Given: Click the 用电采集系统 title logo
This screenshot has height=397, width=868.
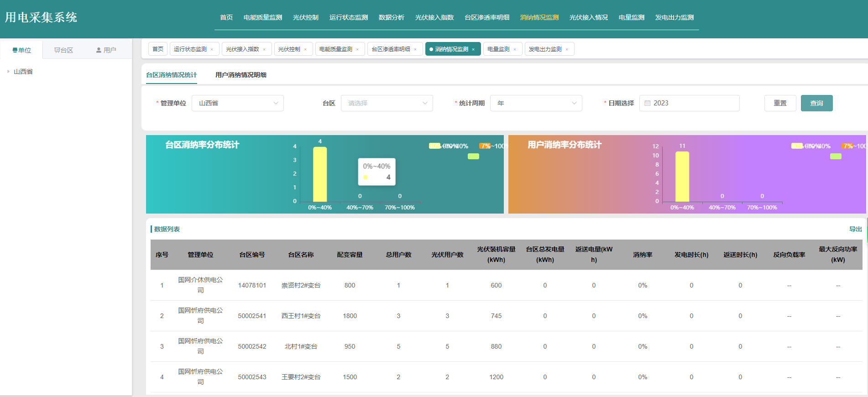Looking at the screenshot, I should (x=41, y=17).
